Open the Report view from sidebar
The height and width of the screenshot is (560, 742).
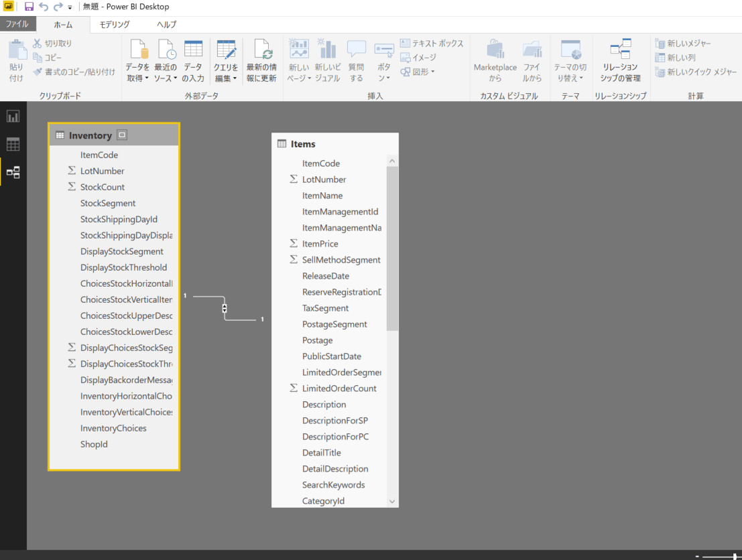(x=13, y=117)
